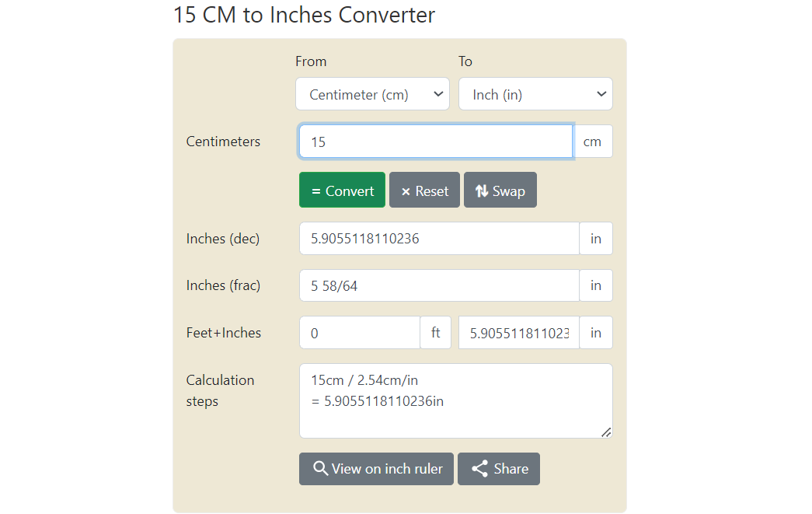Click the green Convert button
The height and width of the screenshot is (514, 812).
click(343, 191)
